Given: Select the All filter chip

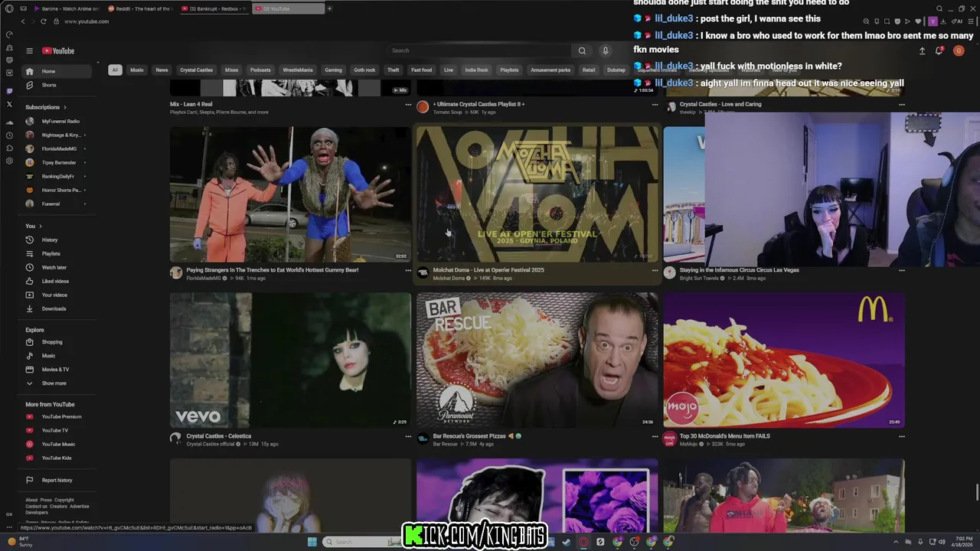Looking at the screenshot, I should pyautogui.click(x=115, y=70).
